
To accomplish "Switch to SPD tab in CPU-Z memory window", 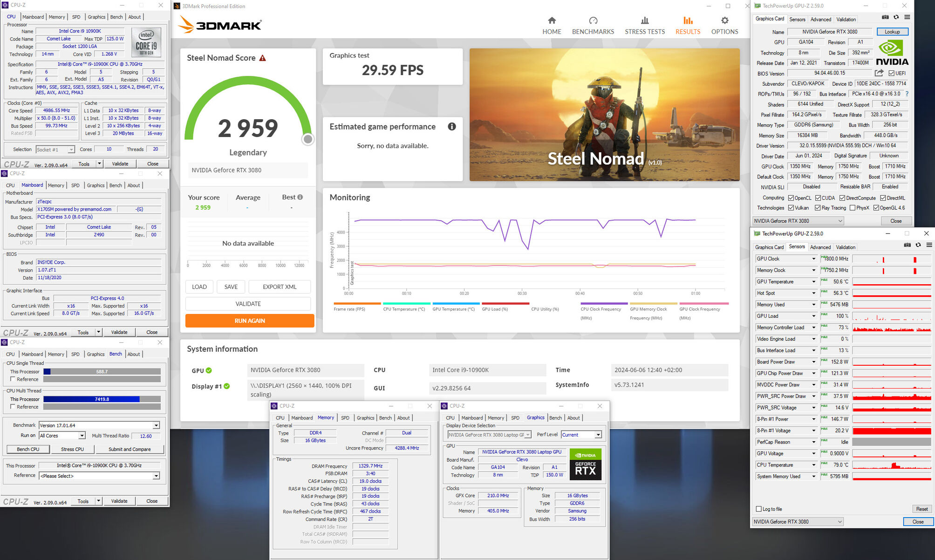I will pyautogui.click(x=345, y=418).
